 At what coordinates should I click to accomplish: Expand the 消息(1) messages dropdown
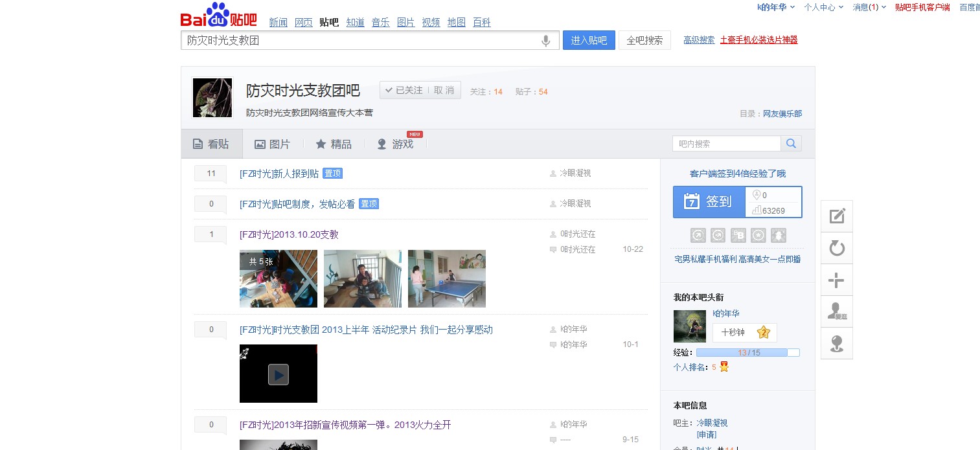pos(869,7)
